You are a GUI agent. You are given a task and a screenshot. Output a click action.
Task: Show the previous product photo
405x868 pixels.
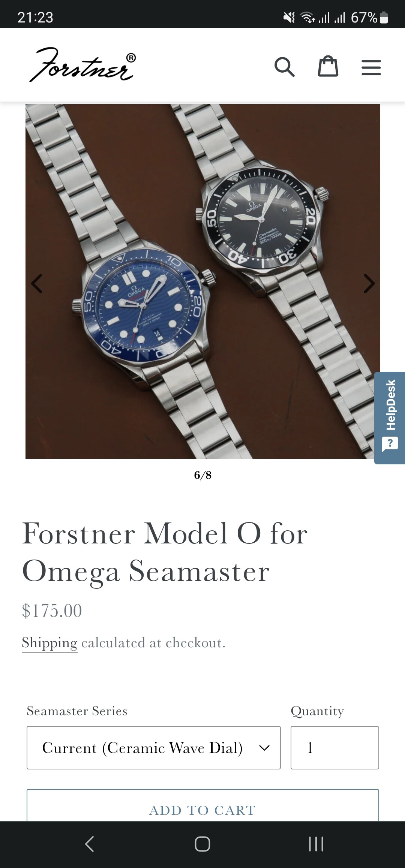[37, 283]
